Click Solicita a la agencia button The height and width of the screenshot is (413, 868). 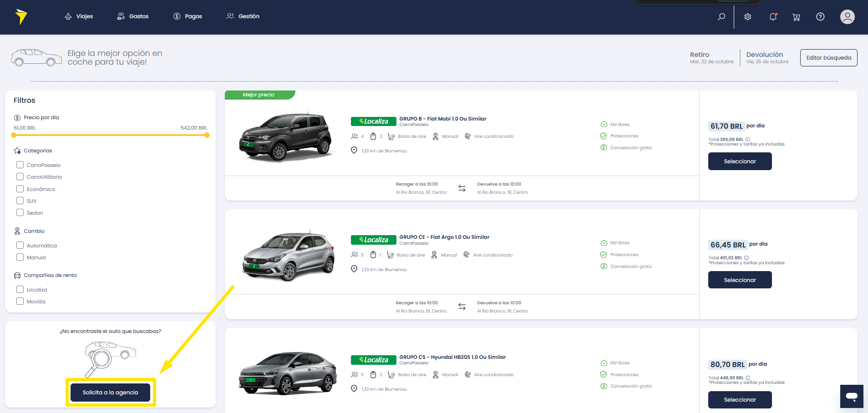tap(110, 393)
